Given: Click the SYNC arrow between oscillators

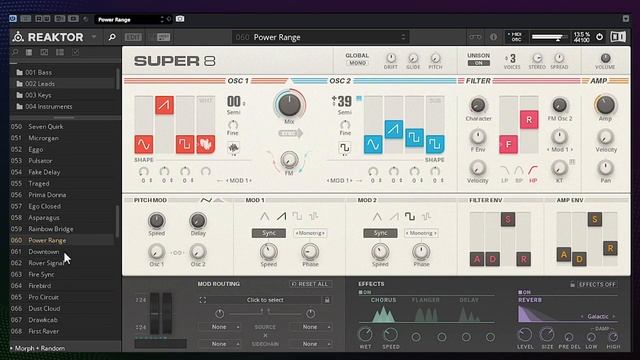Looking at the screenshot, I should coord(291,133).
